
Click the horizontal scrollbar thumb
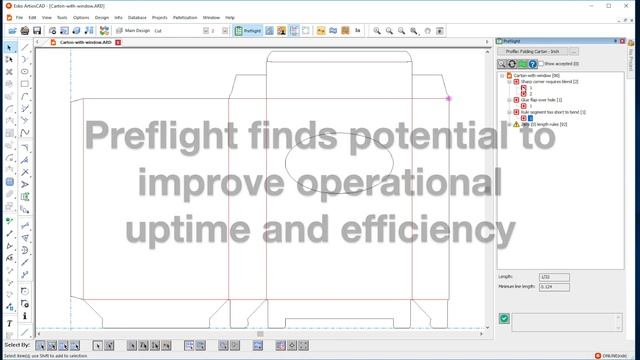pyautogui.click(x=260, y=334)
